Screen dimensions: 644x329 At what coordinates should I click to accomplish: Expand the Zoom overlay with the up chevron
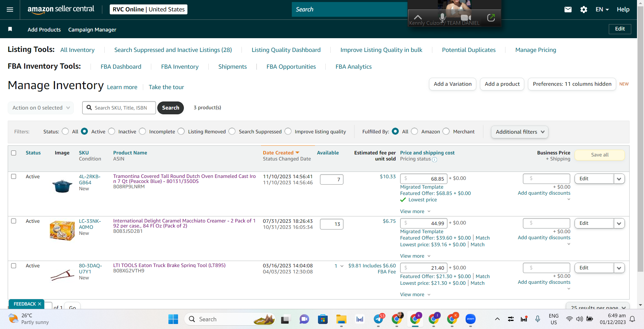click(418, 17)
